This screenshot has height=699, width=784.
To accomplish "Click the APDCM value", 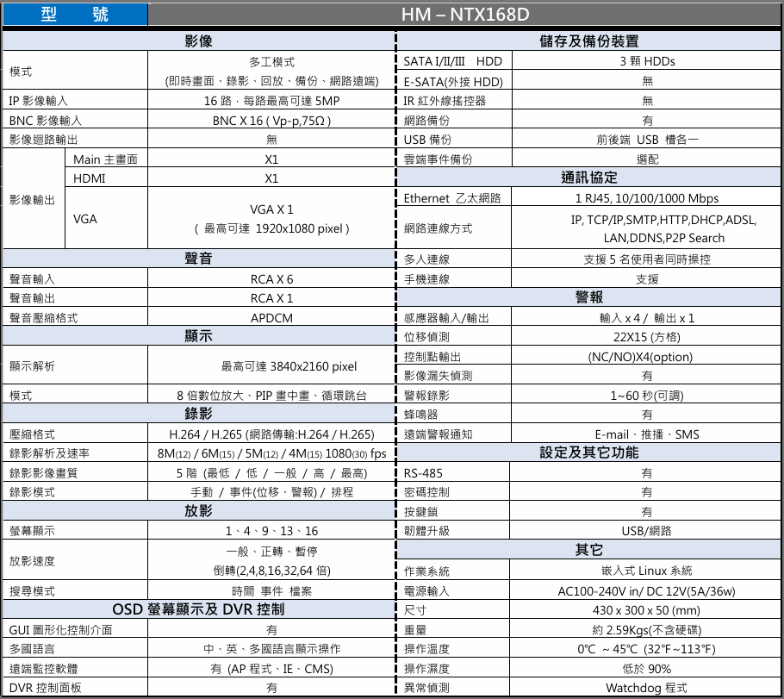I will tap(271, 318).
